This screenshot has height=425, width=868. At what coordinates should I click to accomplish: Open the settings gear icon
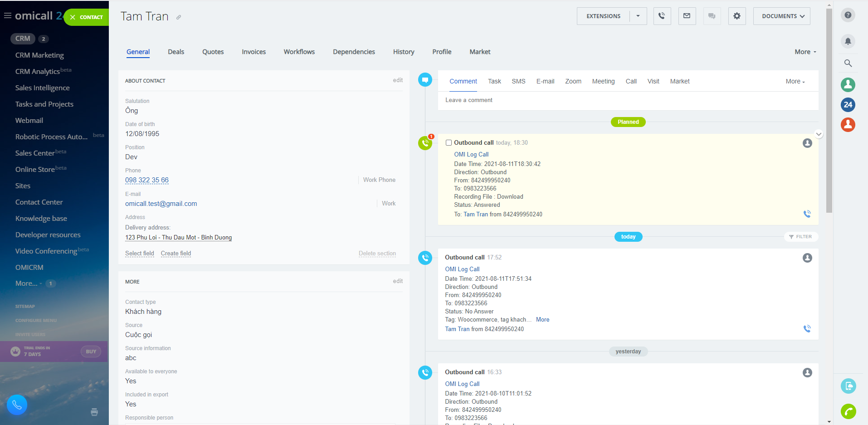point(737,16)
